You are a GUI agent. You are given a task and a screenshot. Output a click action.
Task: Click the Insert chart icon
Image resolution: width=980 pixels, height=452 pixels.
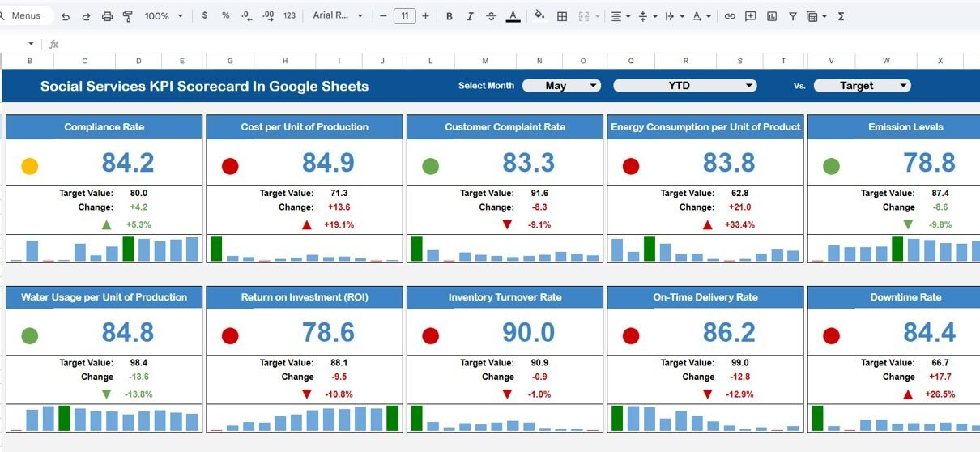click(x=772, y=16)
